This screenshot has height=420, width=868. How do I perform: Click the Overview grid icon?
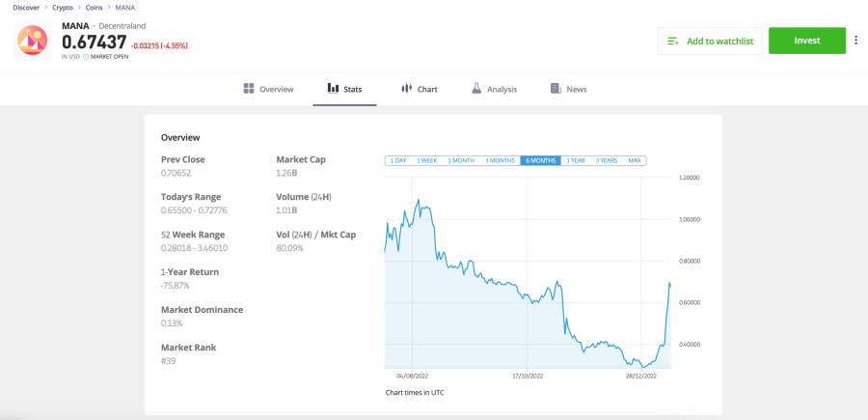(249, 89)
